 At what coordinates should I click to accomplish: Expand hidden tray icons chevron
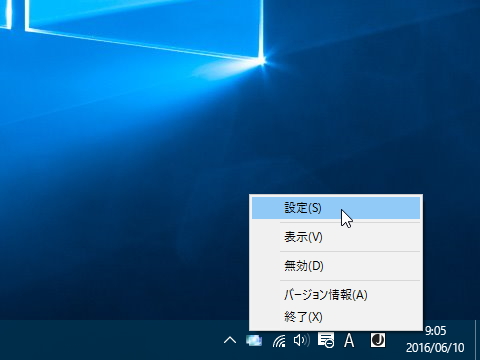coord(230,340)
